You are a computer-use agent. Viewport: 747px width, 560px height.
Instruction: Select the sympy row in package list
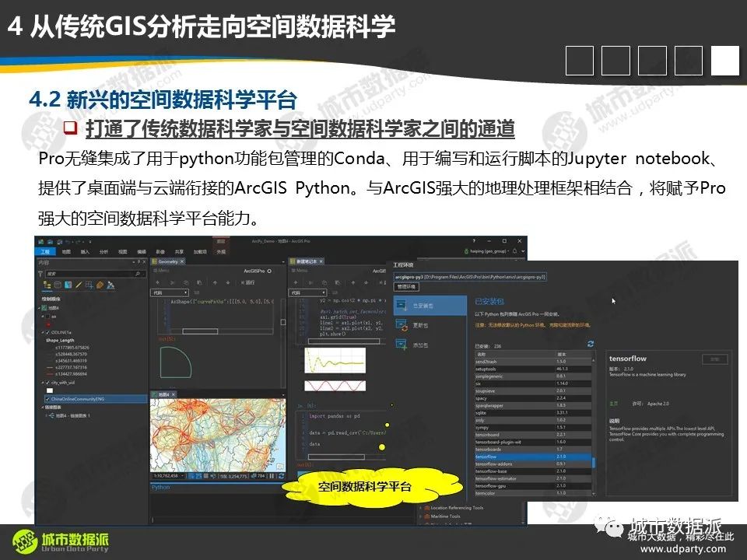pyautogui.click(x=534, y=427)
